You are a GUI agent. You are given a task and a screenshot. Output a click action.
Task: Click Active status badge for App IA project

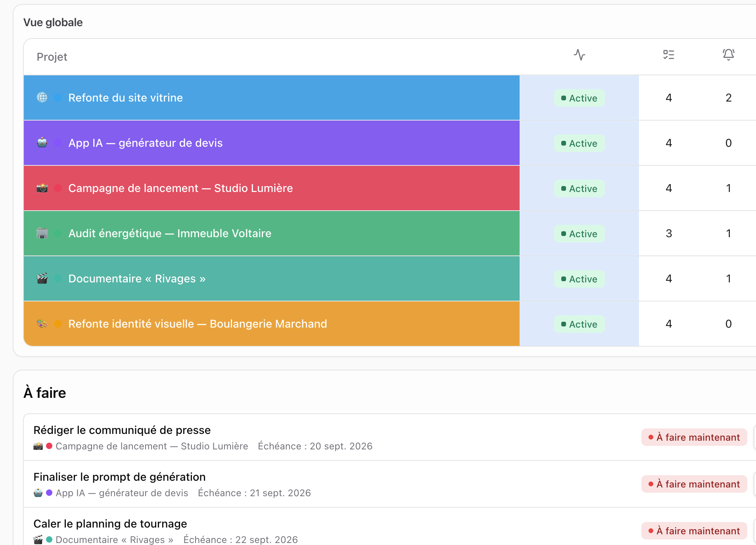click(x=579, y=143)
